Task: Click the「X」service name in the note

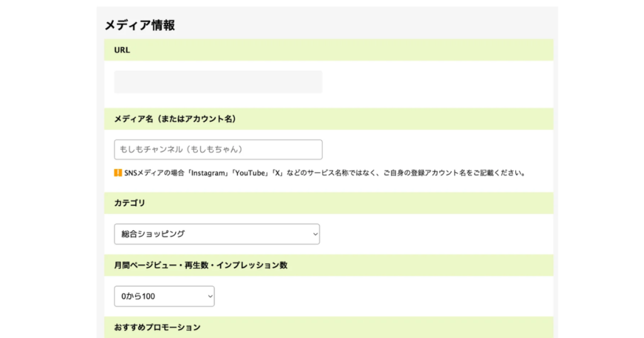Action: click(276, 173)
